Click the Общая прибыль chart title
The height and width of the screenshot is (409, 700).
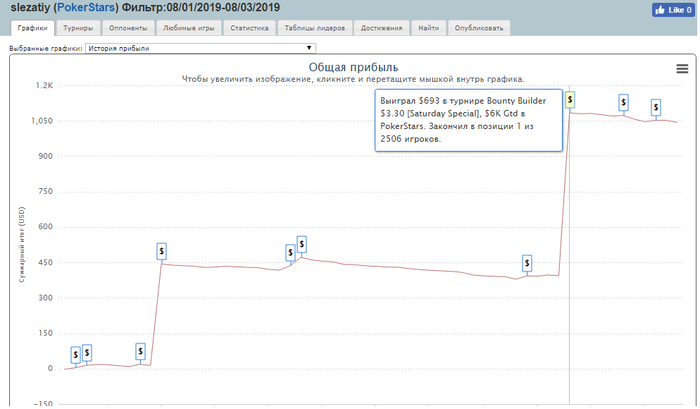click(x=353, y=67)
